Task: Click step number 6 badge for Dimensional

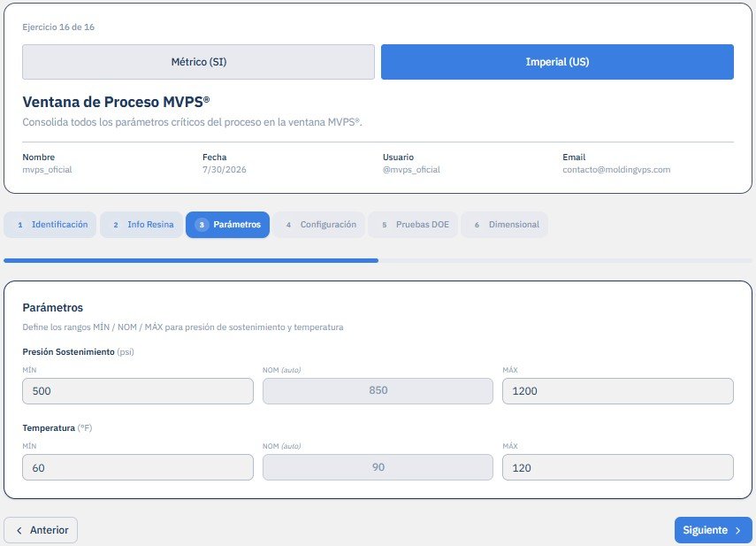Action: [477, 225]
